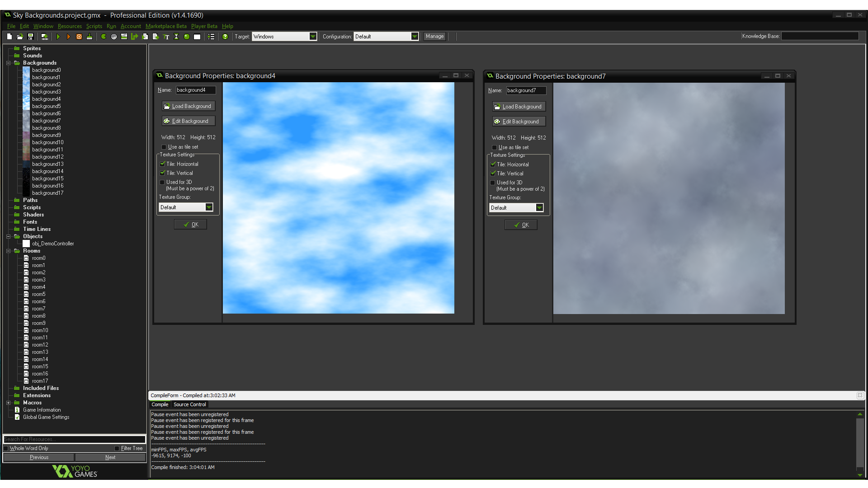Enable Used for 3D on background4

(162, 182)
